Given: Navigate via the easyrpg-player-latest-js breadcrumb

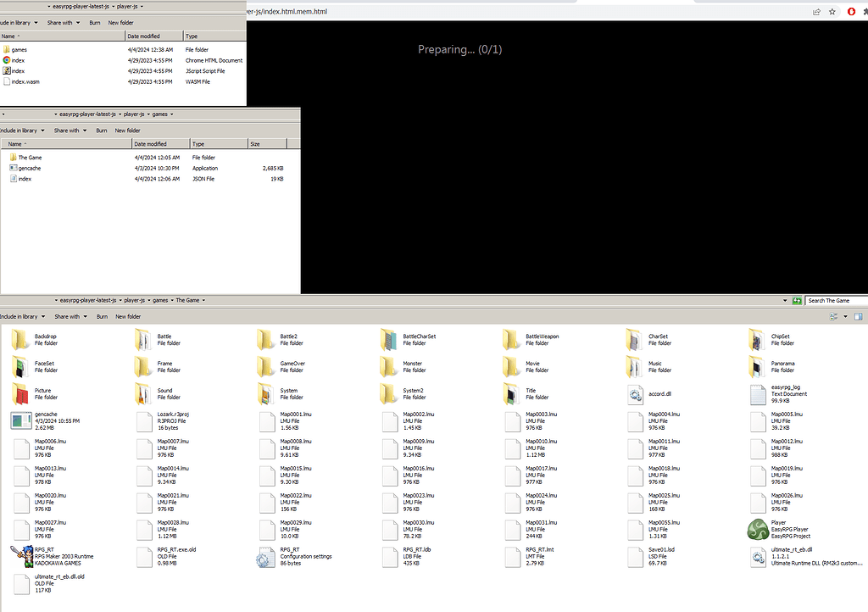Looking at the screenshot, I should point(89,299).
